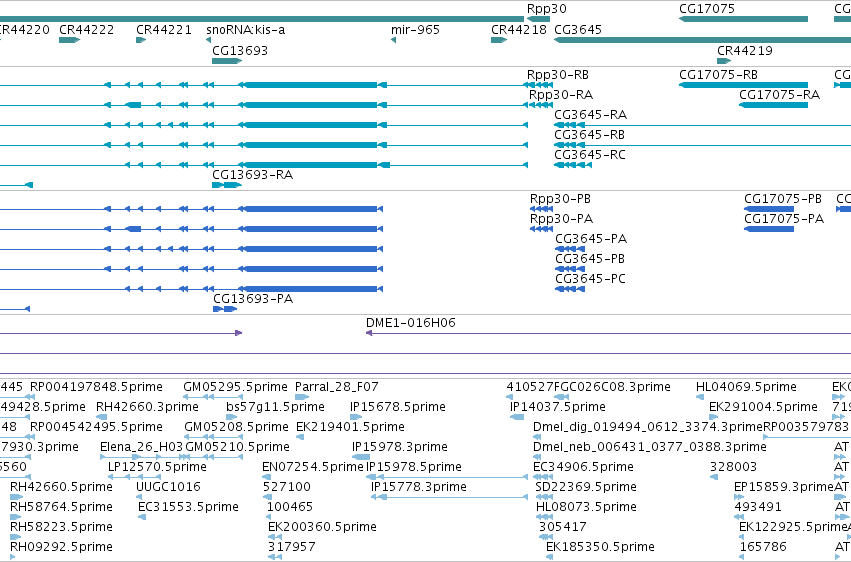Viewport: 851px width, 562px height.
Task: Click the CG17075-RB transcript glyph
Action: 743,85
